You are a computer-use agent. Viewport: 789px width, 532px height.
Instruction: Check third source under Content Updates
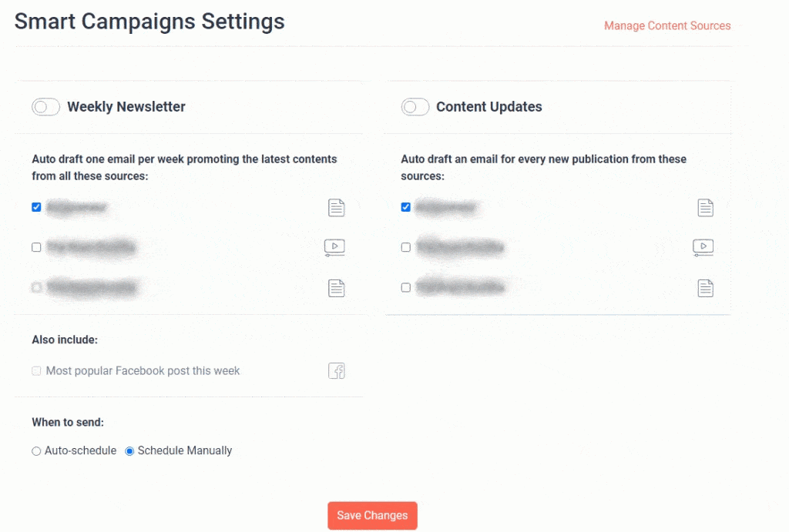point(406,287)
